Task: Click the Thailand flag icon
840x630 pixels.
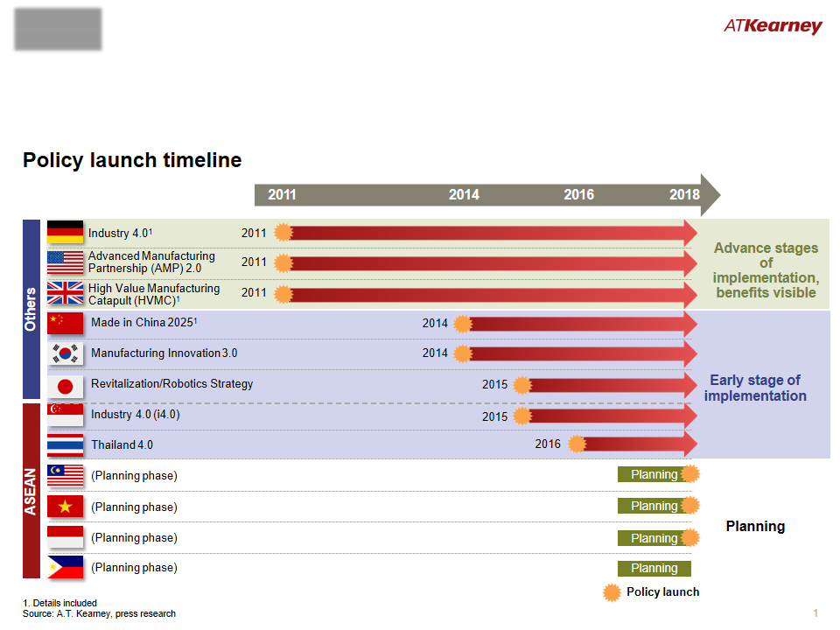Action: tap(65, 445)
